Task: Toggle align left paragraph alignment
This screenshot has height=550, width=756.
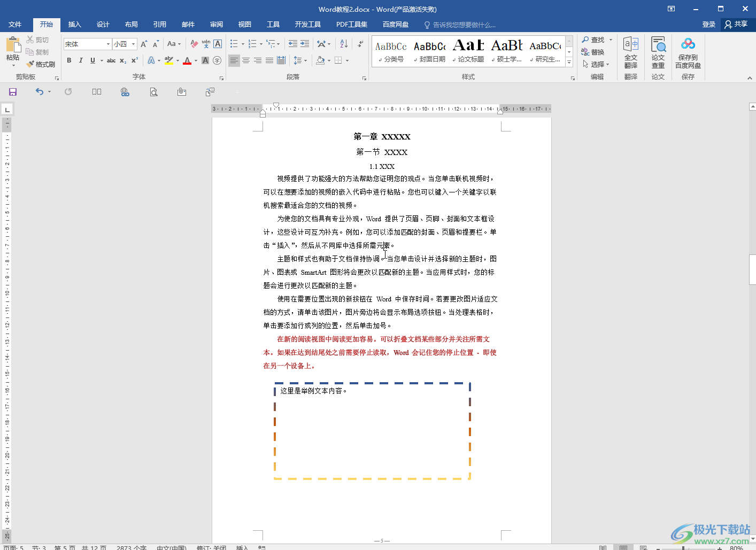Action: [x=234, y=60]
